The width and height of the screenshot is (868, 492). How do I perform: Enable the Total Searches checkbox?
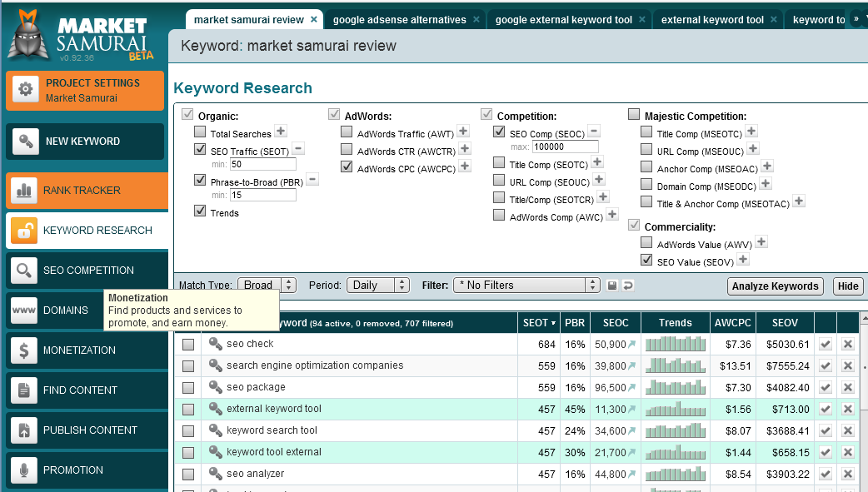[200, 132]
